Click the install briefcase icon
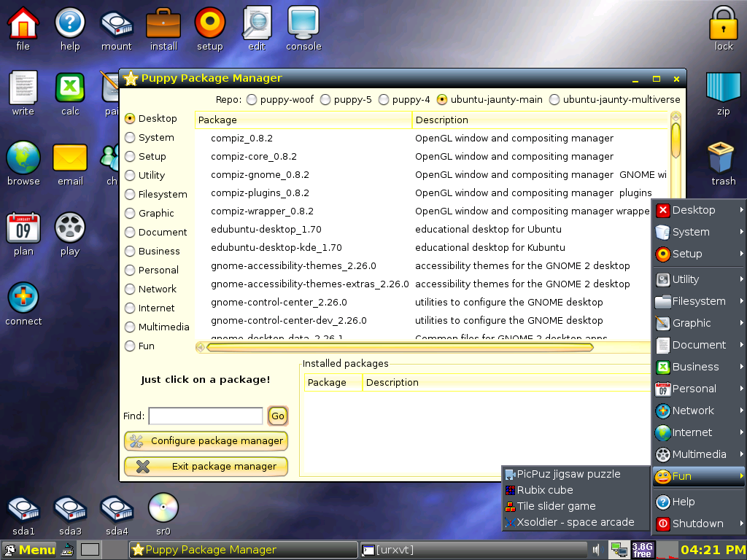 pos(163,22)
